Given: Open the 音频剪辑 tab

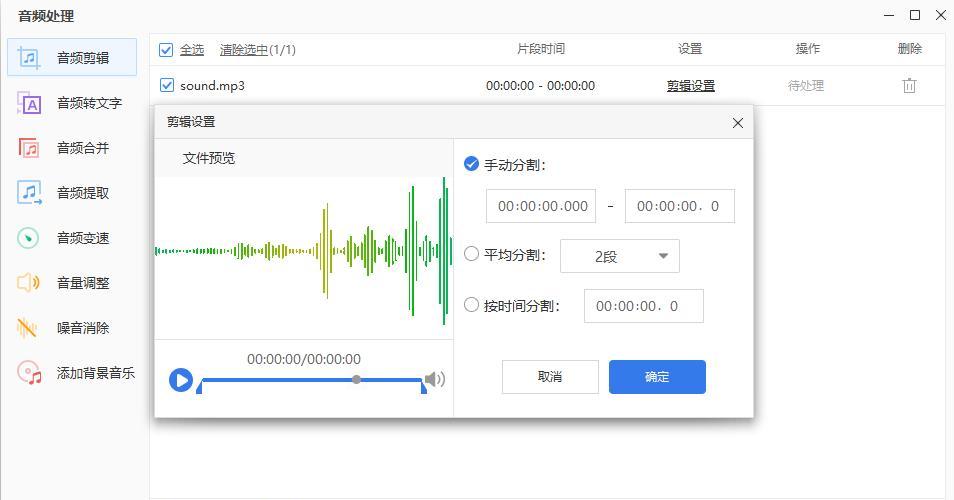Looking at the screenshot, I should [x=72, y=58].
